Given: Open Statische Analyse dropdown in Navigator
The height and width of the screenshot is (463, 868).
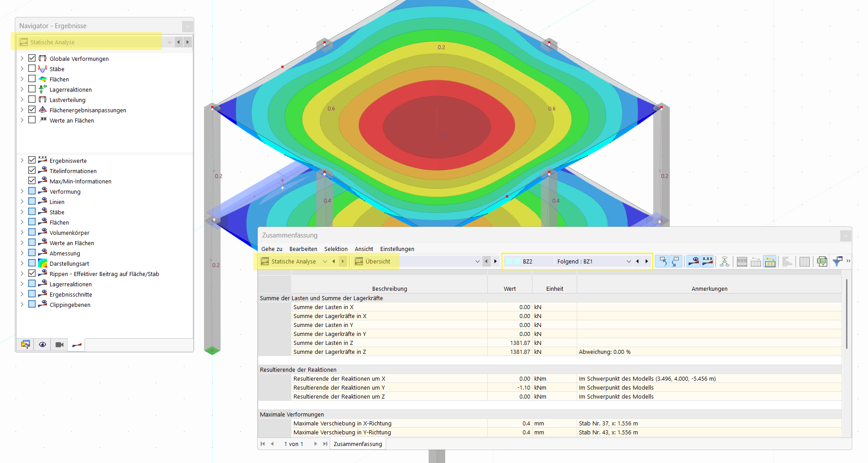Looking at the screenshot, I should click(x=170, y=42).
